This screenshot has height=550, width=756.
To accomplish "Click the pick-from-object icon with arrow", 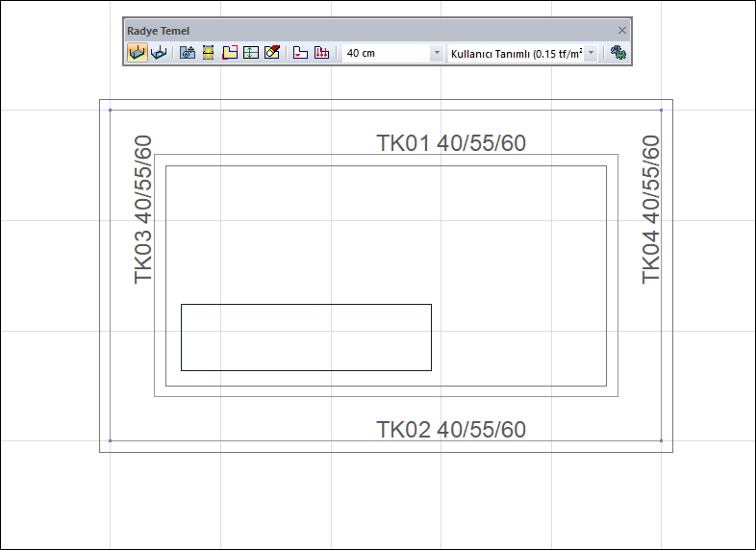I will tap(187, 53).
